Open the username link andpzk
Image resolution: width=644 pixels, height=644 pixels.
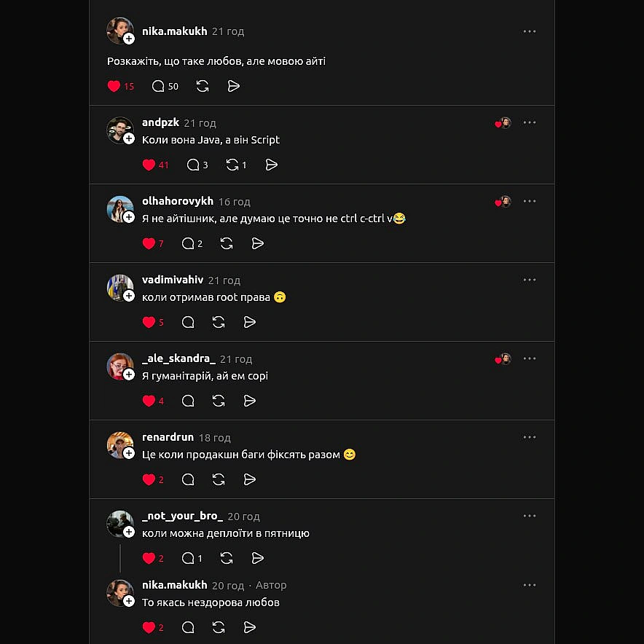[x=160, y=122]
